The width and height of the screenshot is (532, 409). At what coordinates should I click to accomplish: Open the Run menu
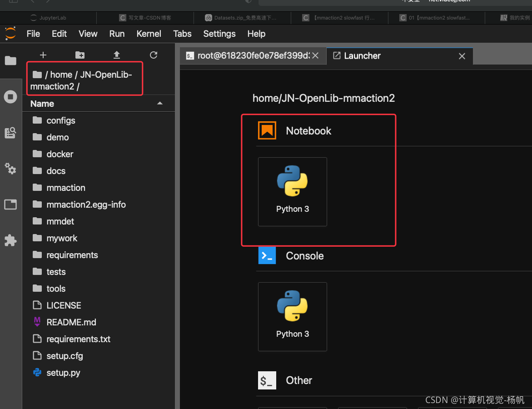(117, 34)
